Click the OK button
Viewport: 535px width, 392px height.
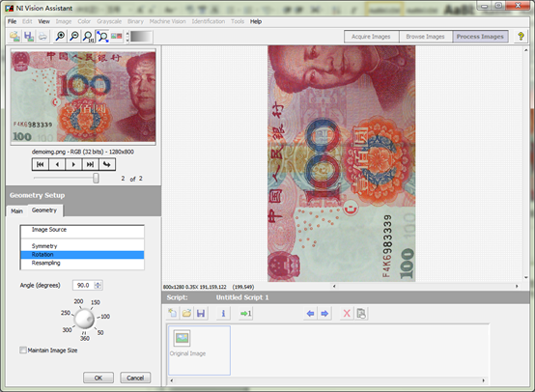(99, 378)
